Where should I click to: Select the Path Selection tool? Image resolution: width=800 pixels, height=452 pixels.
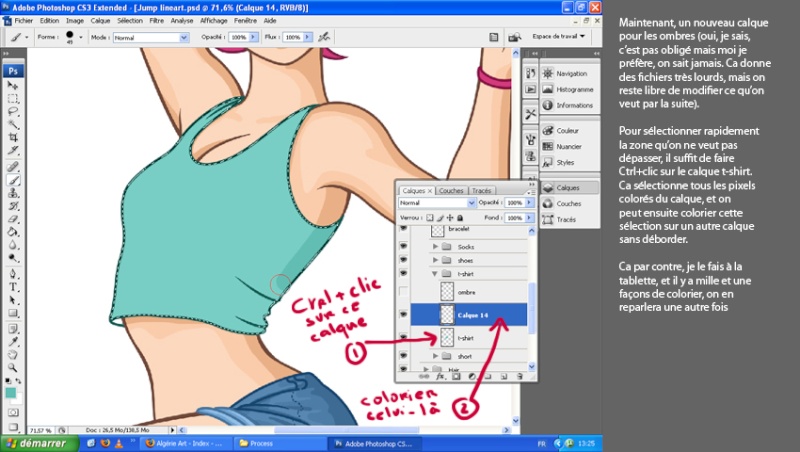(13, 300)
